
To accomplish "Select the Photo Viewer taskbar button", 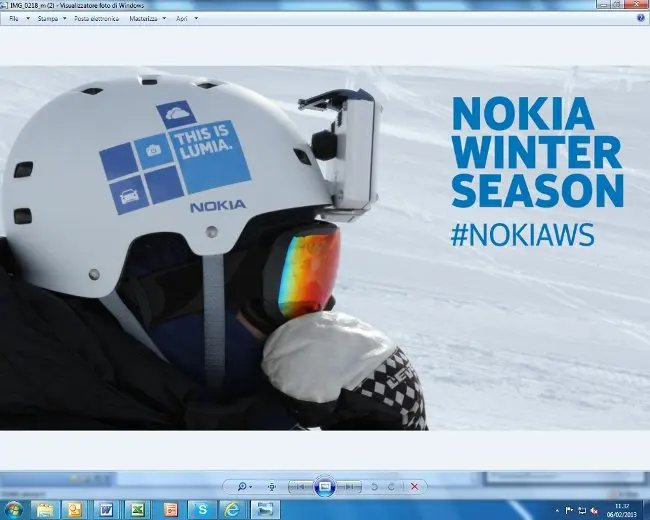I will pos(265,510).
